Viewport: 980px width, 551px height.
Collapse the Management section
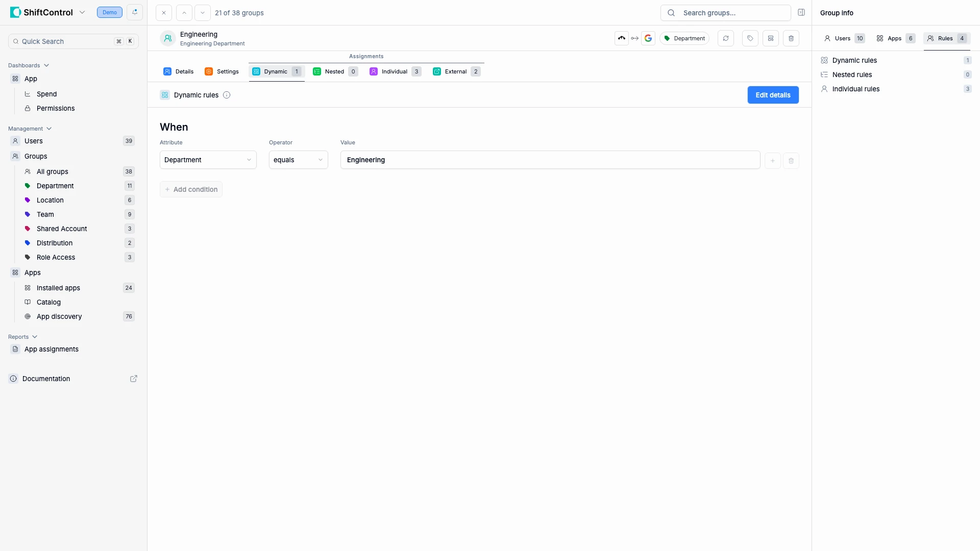tap(49, 129)
